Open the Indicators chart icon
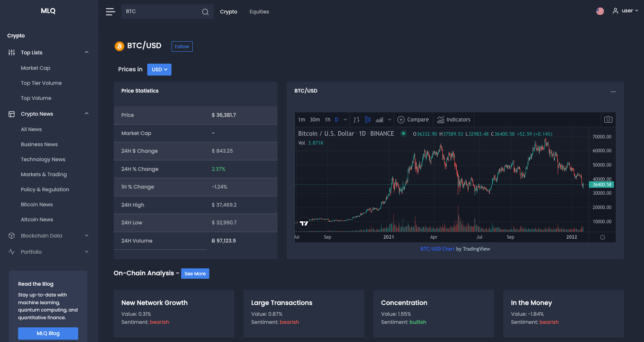 tap(441, 120)
